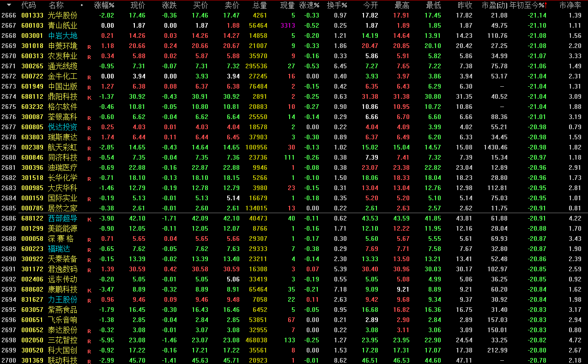Click the R marker on 金牛化工 row
The height and width of the screenshot is (364, 588).
[89, 77]
